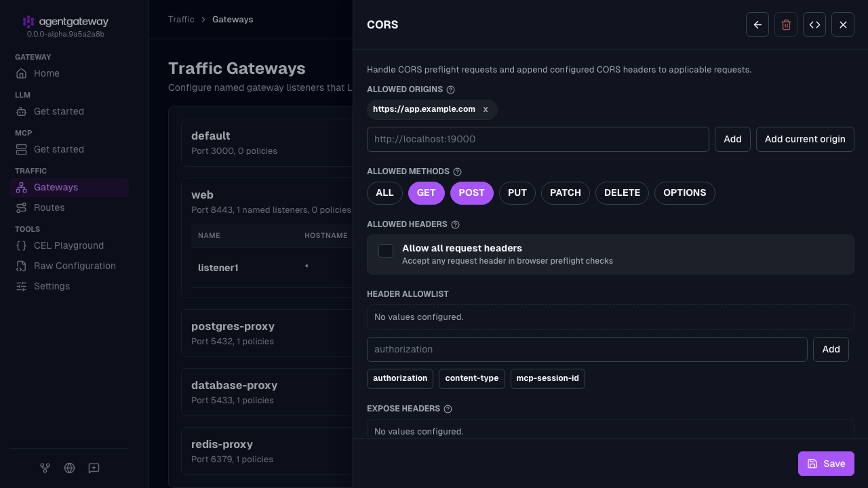
Task: Open Get started under LLM
Action: (69, 111)
